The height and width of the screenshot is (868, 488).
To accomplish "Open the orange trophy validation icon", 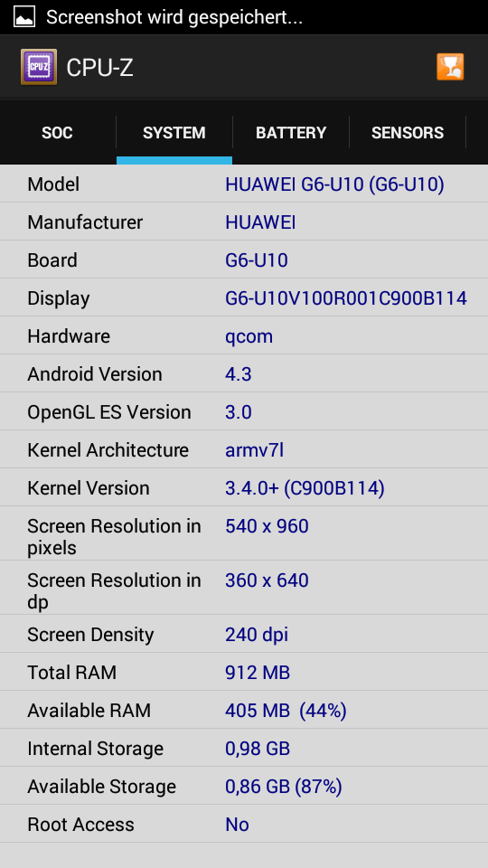I will (450, 67).
